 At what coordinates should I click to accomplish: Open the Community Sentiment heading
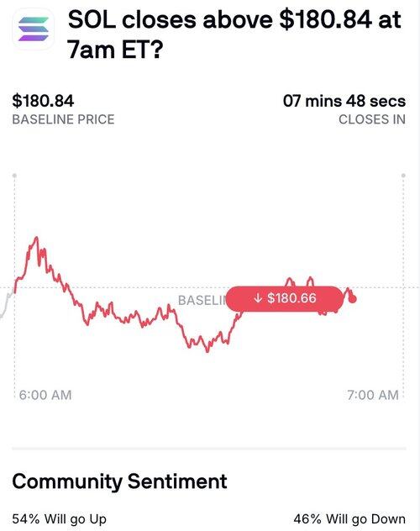point(119,481)
